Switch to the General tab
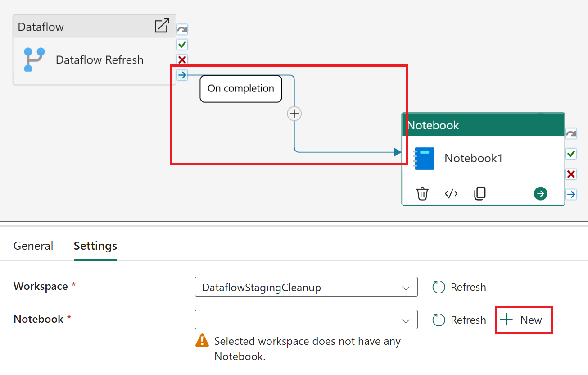This screenshot has height=375, width=588. point(33,246)
